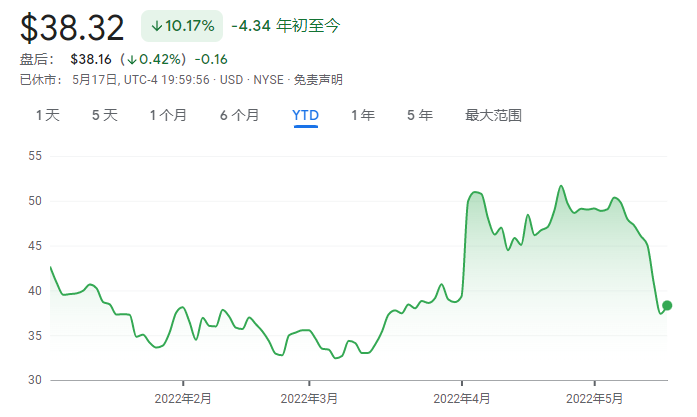The image size is (697, 417).
Task: Open the 免责声明 disclaimer link
Action: pyautogui.click(x=318, y=80)
